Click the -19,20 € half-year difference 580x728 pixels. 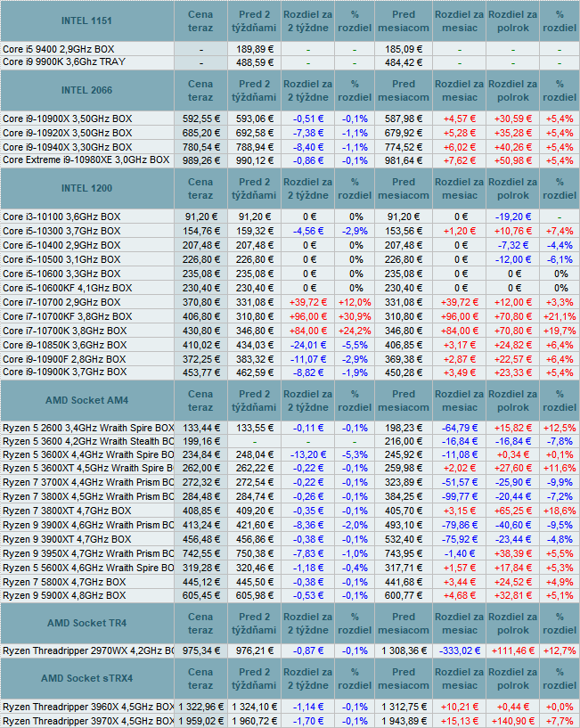pyautogui.click(x=512, y=217)
